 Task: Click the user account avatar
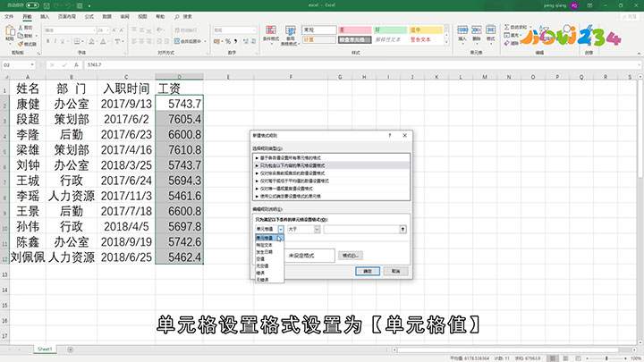tap(573, 5)
